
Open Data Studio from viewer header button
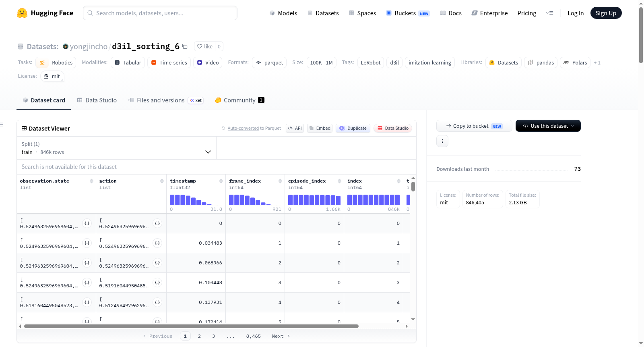pyautogui.click(x=393, y=128)
